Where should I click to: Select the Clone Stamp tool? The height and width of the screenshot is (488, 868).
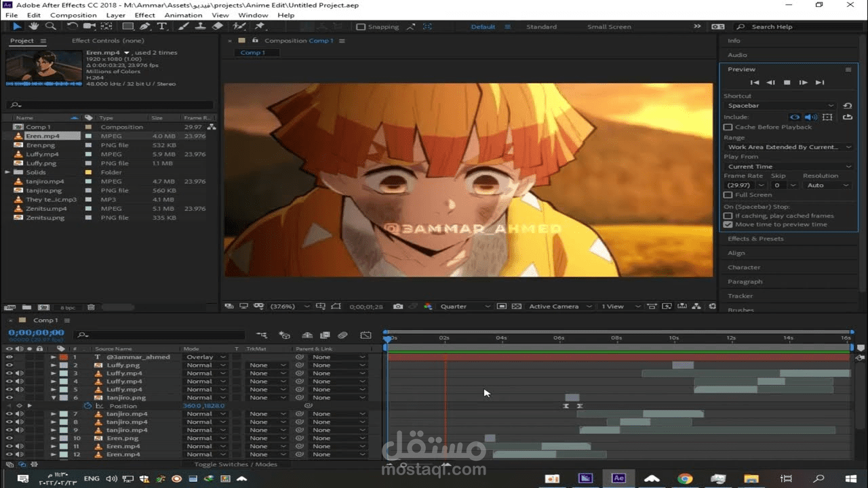201,26
